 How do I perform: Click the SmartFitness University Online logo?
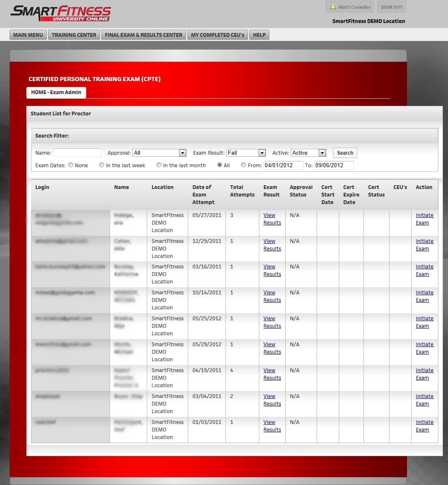pos(61,13)
